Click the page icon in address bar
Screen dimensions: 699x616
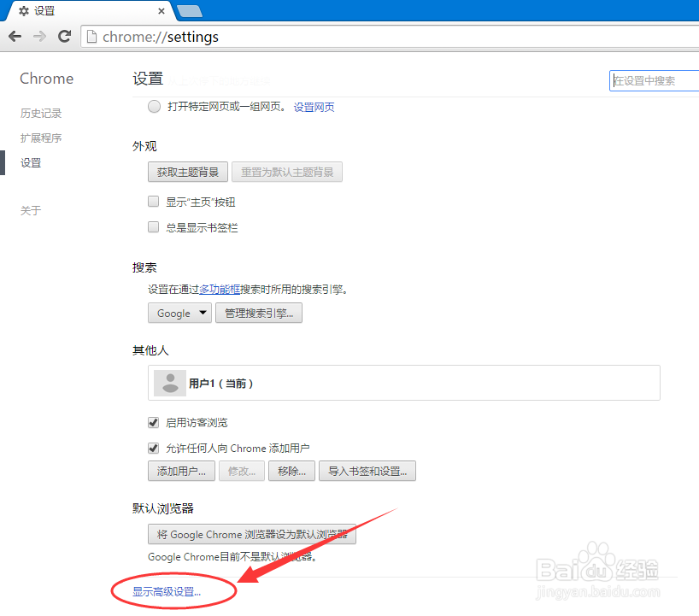coord(91,37)
